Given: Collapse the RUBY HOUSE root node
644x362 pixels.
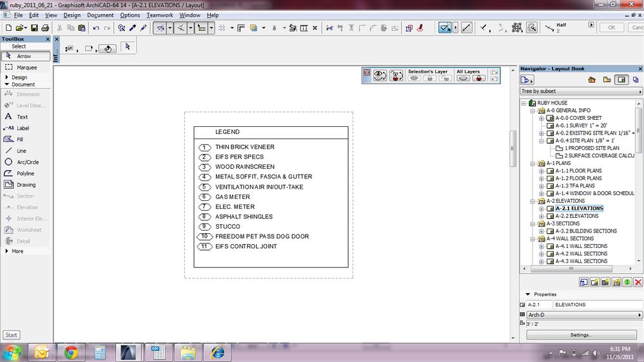Looking at the screenshot, I should pyautogui.click(x=523, y=104).
